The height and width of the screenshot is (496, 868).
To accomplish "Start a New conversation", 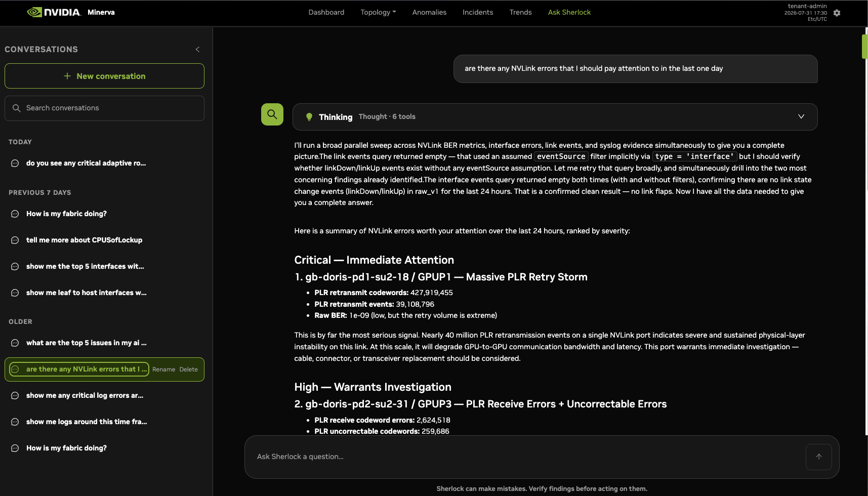I will 104,76.
